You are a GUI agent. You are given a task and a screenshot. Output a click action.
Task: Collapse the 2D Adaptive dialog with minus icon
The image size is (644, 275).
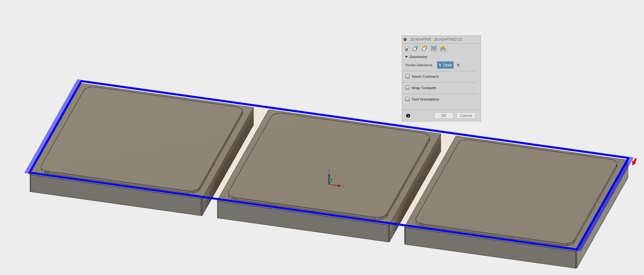pos(405,40)
